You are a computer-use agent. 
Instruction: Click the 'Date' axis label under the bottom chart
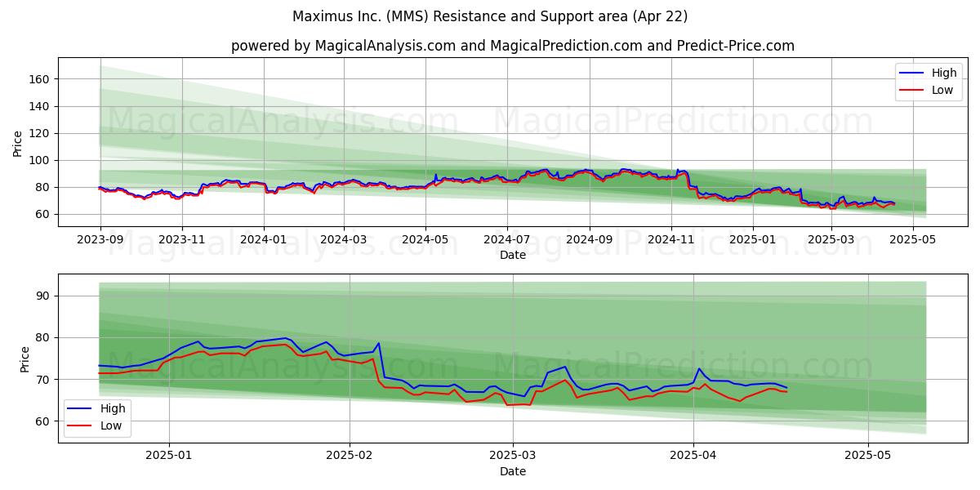(x=513, y=471)
